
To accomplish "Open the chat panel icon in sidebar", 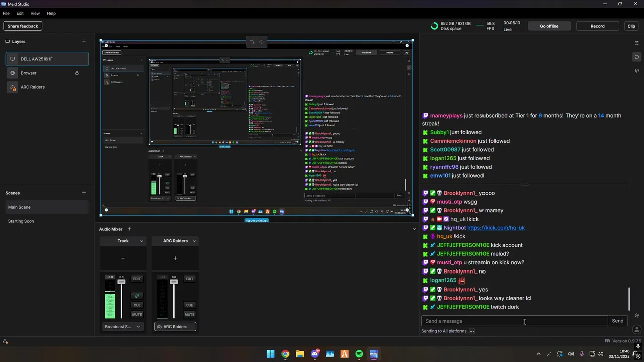I will pos(637,57).
